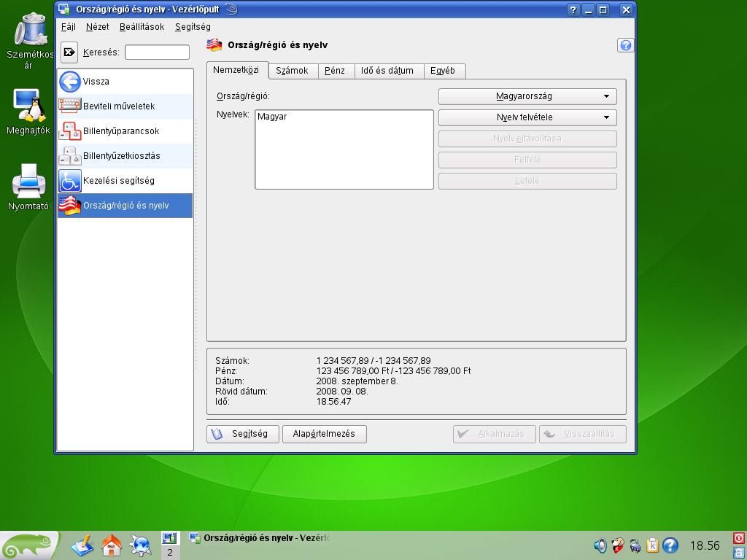This screenshot has width=747, height=560.
Task: Launch the Konqueror browser taskbar icon
Action: tap(141, 545)
